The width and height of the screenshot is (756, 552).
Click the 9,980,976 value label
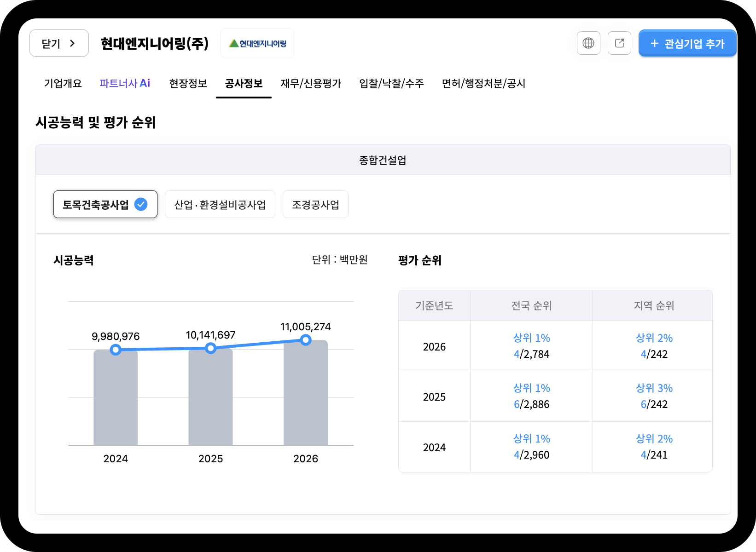pos(116,336)
